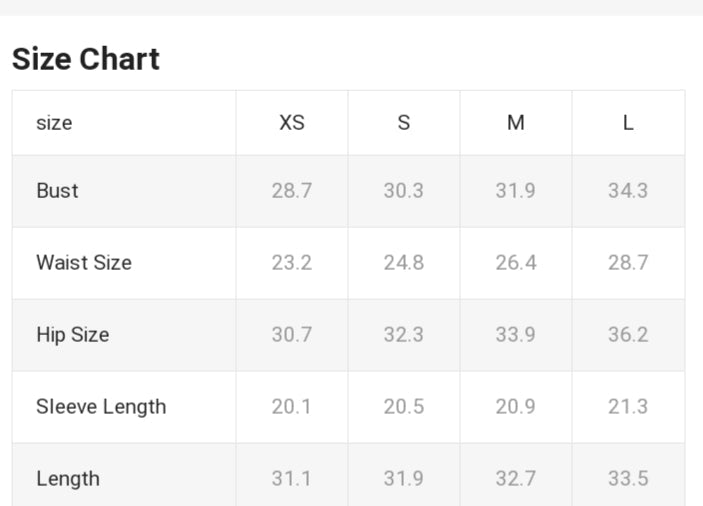Click the Size Chart heading

tap(86, 59)
